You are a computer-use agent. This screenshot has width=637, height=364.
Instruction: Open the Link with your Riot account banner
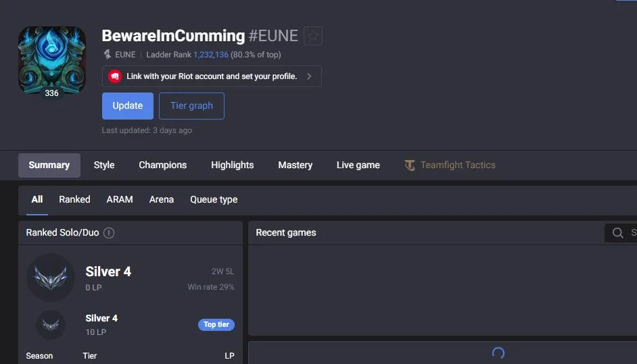(x=212, y=76)
